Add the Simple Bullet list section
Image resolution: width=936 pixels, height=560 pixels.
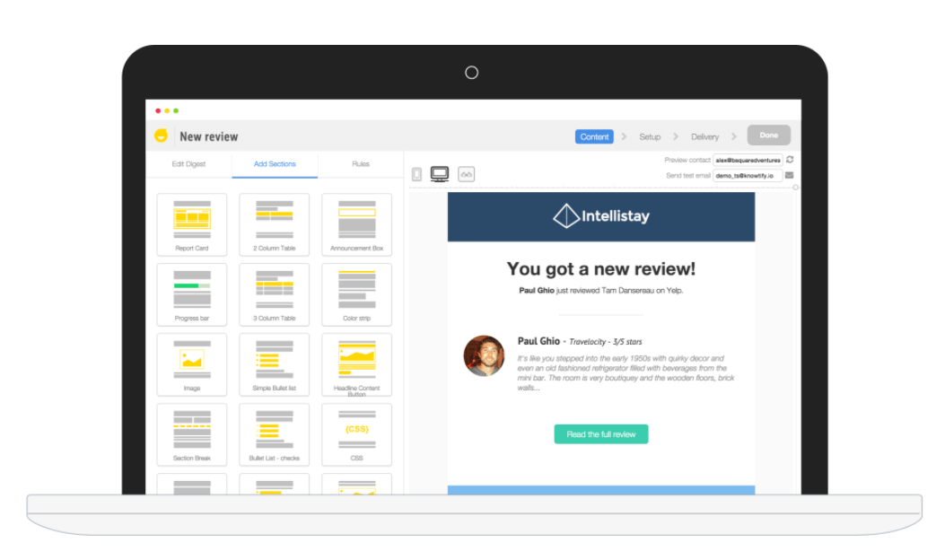(x=274, y=364)
